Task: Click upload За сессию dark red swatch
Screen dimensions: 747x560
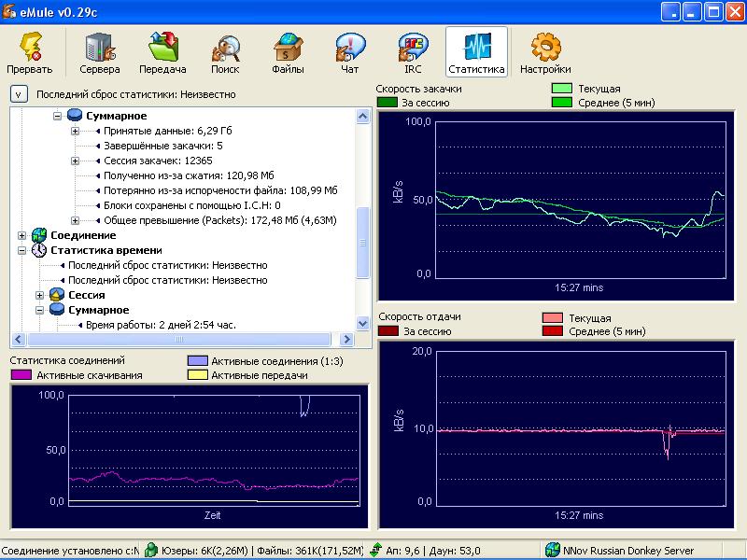Action: tap(388, 330)
